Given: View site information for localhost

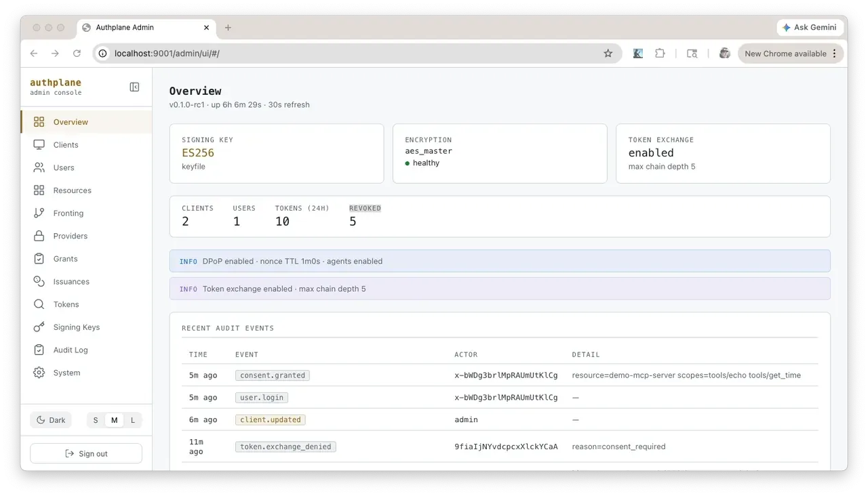Looking at the screenshot, I should click(103, 54).
